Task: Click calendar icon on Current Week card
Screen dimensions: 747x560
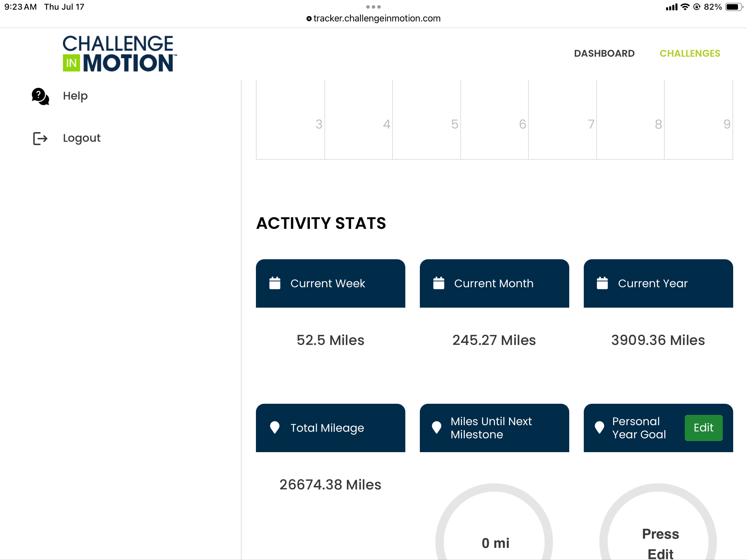Action: pos(275,283)
